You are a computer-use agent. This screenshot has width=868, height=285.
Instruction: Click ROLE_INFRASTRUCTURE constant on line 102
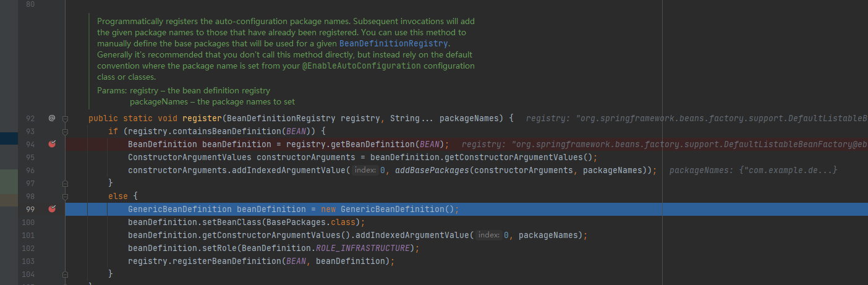click(x=363, y=248)
